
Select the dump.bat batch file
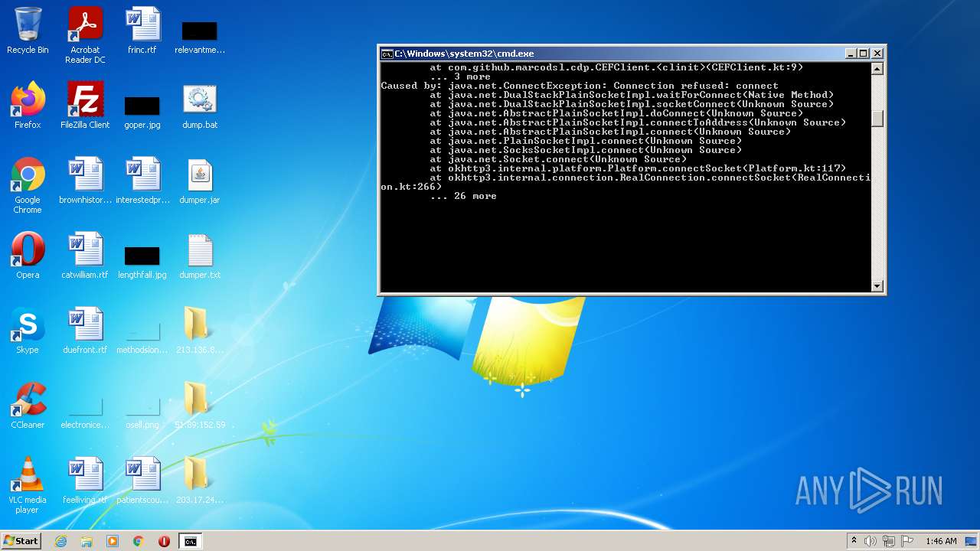click(x=200, y=106)
